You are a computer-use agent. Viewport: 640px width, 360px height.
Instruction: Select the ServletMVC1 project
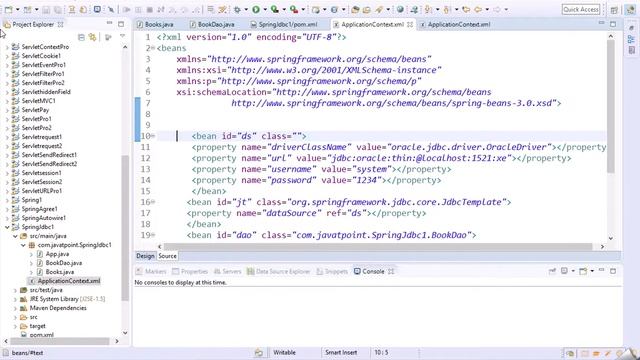38,101
